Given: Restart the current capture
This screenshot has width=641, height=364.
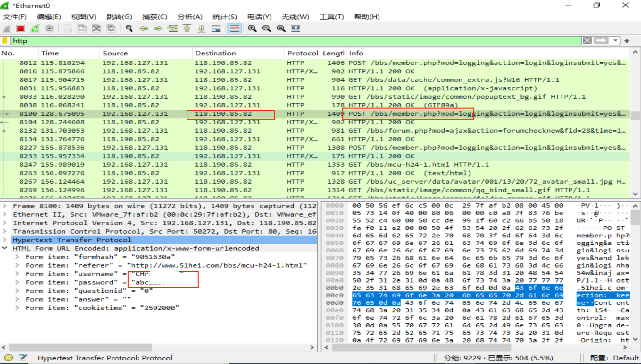Looking at the screenshot, I should pyautogui.click(x=35, y=29).
